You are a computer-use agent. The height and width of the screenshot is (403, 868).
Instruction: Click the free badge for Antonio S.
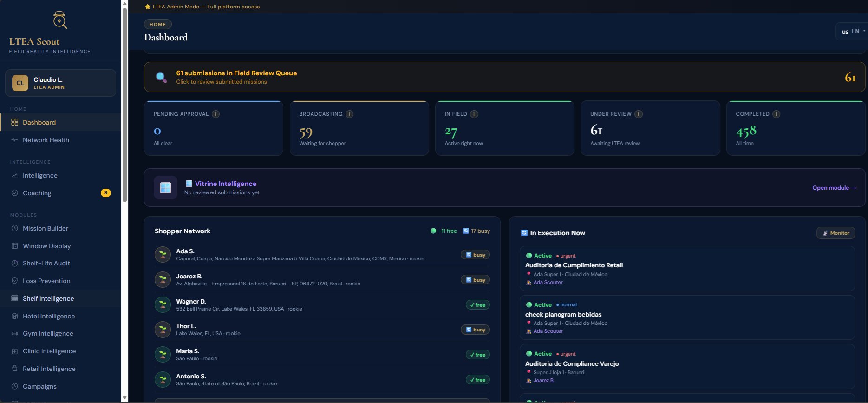click(477, 380)
